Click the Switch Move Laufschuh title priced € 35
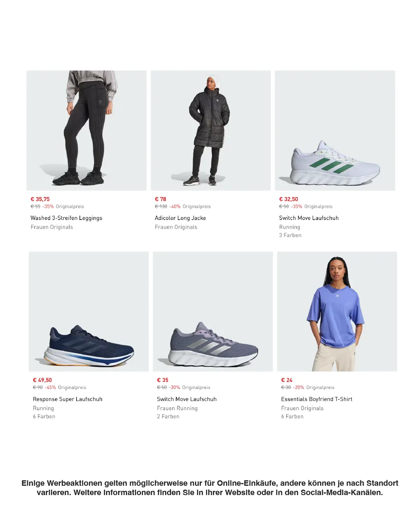This screenshot has width=420, height=525. (x=187, y=399)
